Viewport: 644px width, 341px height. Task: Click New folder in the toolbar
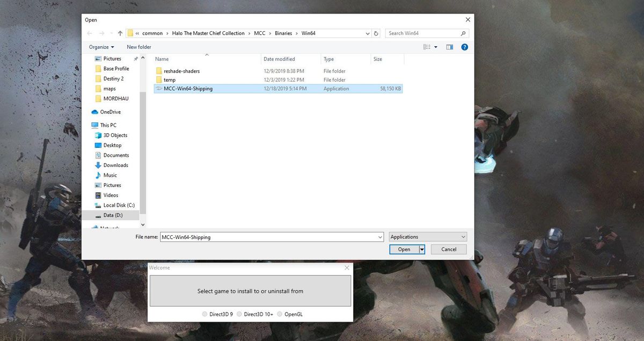tap(138, 47)
